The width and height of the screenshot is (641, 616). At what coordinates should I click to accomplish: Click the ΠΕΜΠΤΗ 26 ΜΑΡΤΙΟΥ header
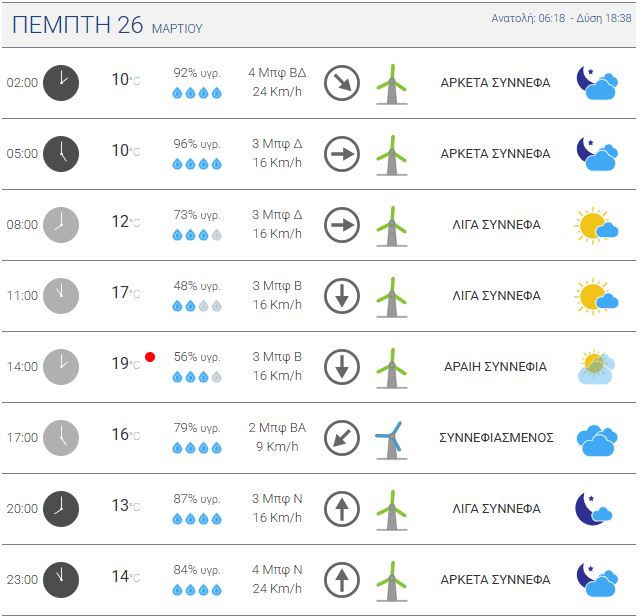pyautogui.click(x=110, y=26)
